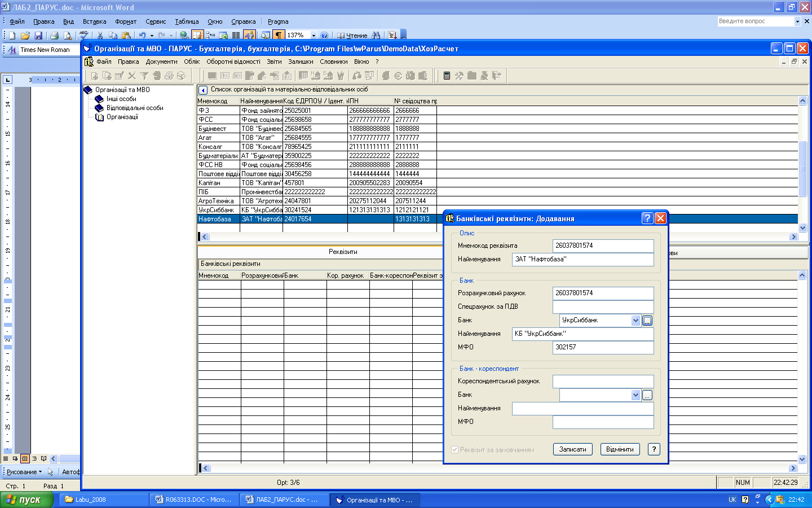Viewport: 812px width, 508px height.
Task: Toggle 'Реквізит за замовчанням' checkbox
Action: click(x=455, y=450)
